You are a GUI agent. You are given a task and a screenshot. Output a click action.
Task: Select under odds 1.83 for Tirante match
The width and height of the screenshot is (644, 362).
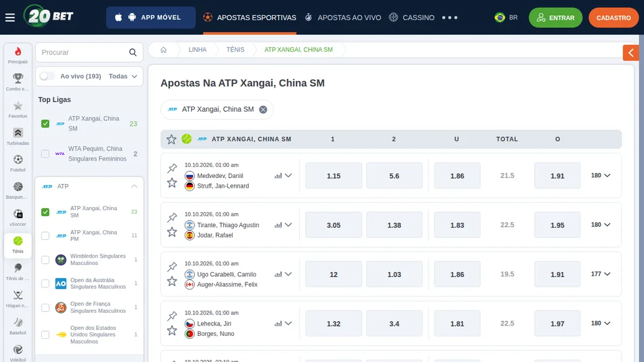point(457,225)
